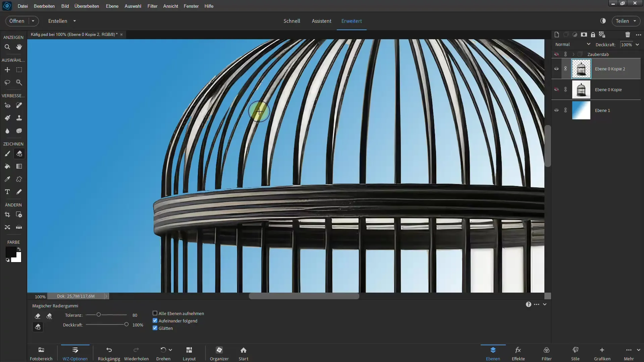Image resolution: width=644 pixels, height=362 pixels.
Task: Switch to the Schnell mode tab
Action: [x=292, y=21]
